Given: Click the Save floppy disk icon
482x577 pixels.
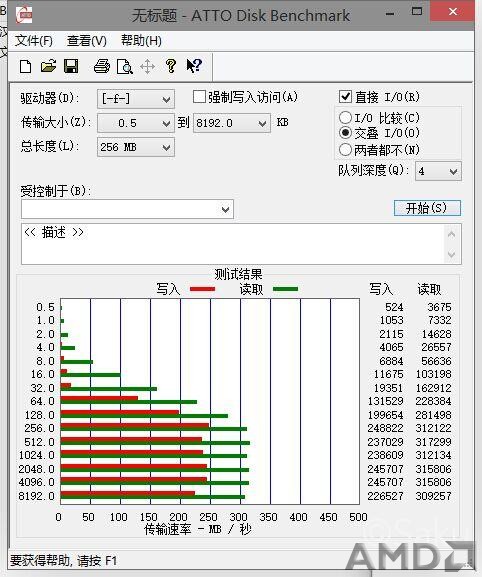Looking at the screenshot, I should (x=71, y=67).
